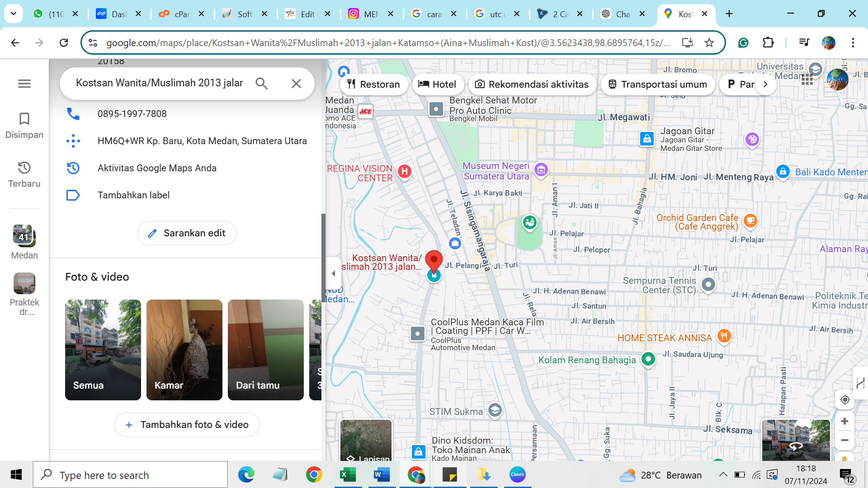Toggle the Lapisan layers view
Viewport: 868px width, 488px height.
coord(366,441)
